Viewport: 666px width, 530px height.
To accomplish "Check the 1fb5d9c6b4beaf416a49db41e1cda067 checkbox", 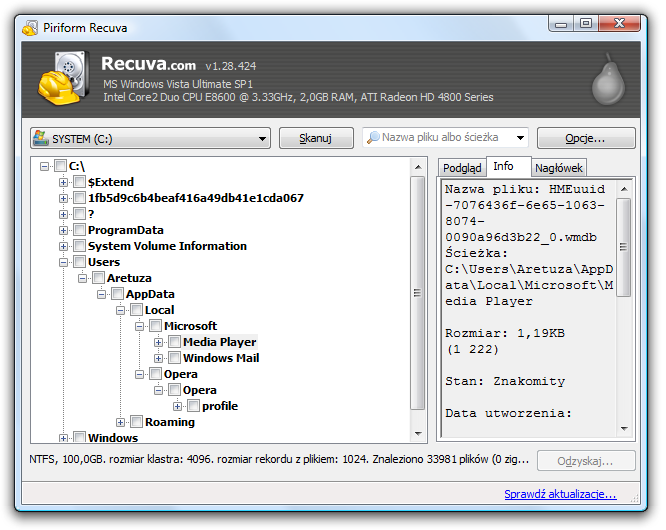I will [79, 198].
